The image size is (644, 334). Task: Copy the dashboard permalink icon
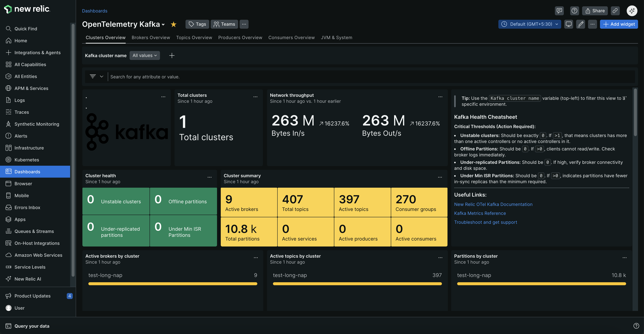coord(615,11)
